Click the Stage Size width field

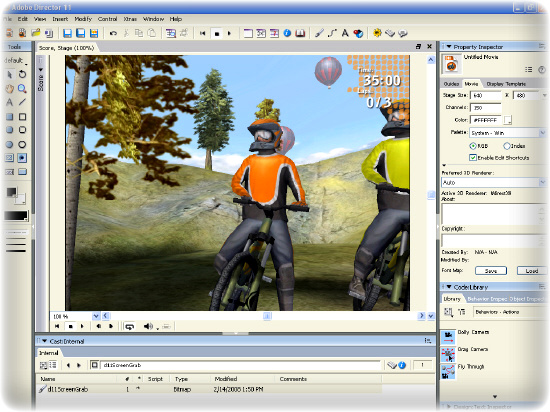coord(486,95)
